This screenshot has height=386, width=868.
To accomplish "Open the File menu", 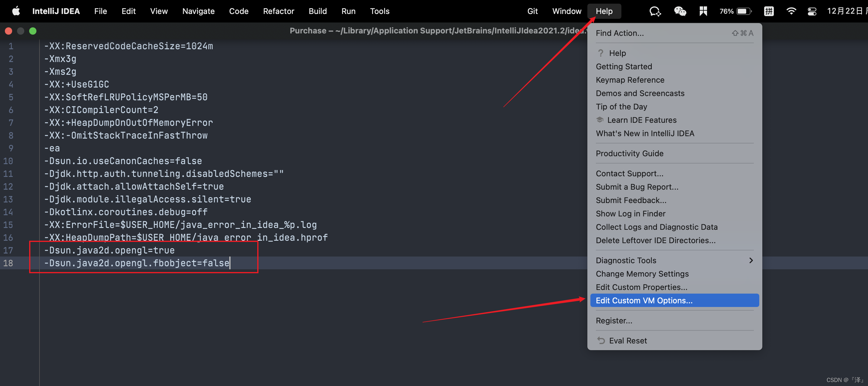I will point(101,11).
